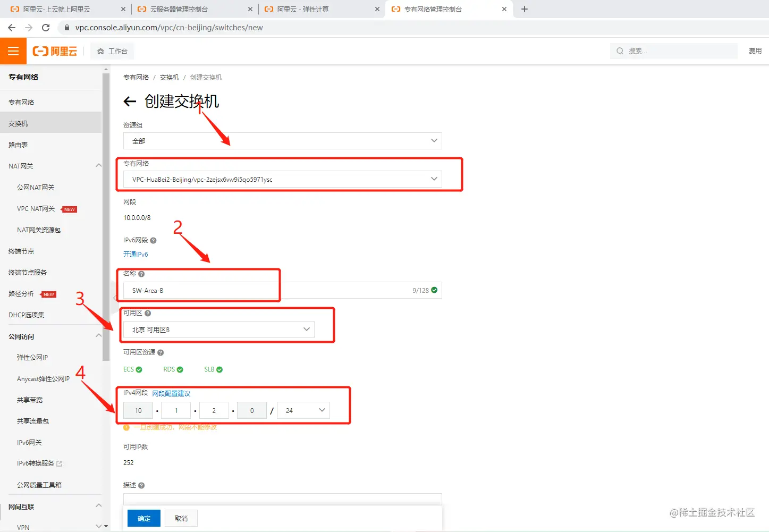Open a new browser tab
This screenshot has width=769, height=532.
coord(525,9)
